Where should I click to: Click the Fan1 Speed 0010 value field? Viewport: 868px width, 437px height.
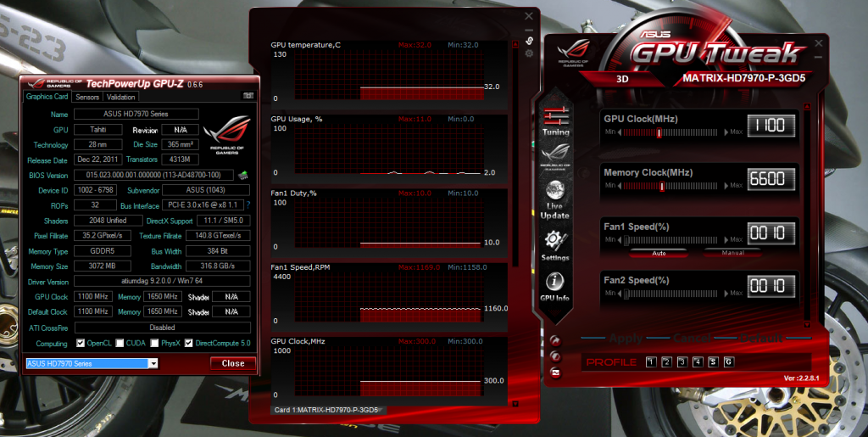coord(771,233)
